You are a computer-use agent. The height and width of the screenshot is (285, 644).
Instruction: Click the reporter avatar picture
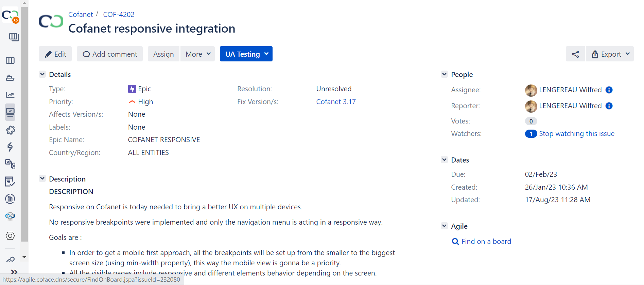pos(531,106)
